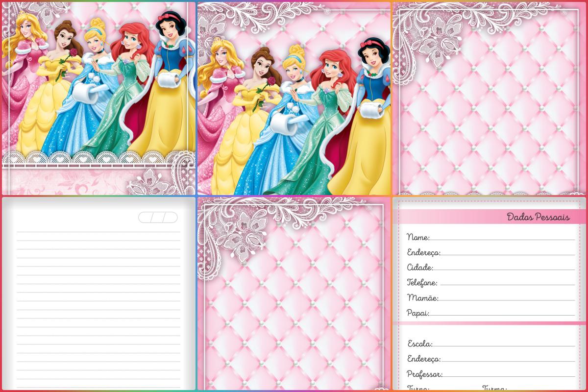Viewport: 588px width, 392px height.
Task: Select the lined notebook page image
Action: point(98,294)
